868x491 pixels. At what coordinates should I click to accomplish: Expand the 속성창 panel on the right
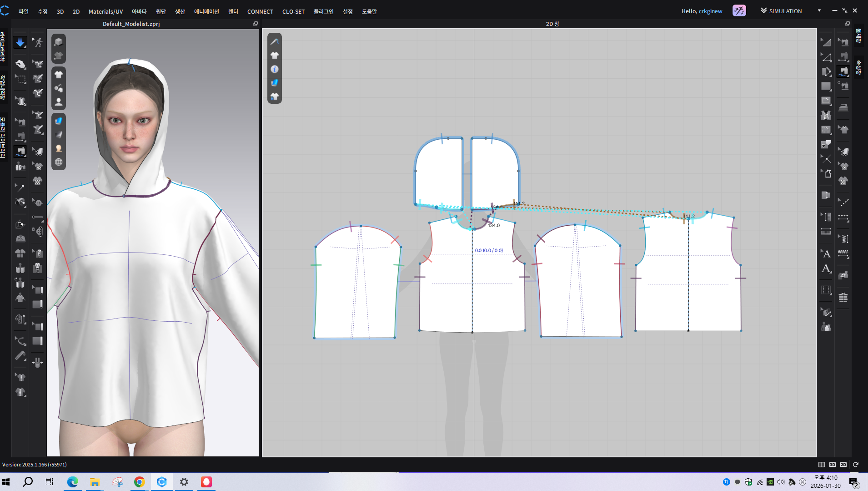pyautogui.click(x=858, y=67)
